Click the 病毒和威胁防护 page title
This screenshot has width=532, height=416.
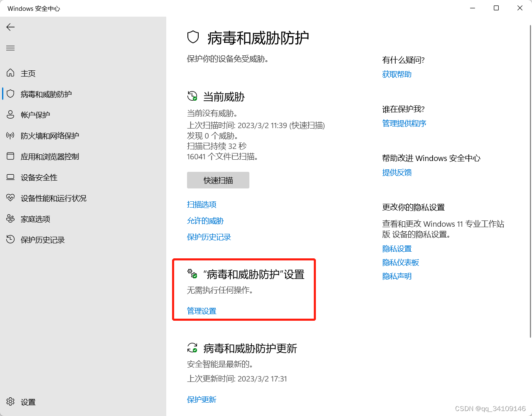click(x=258, y=38)
